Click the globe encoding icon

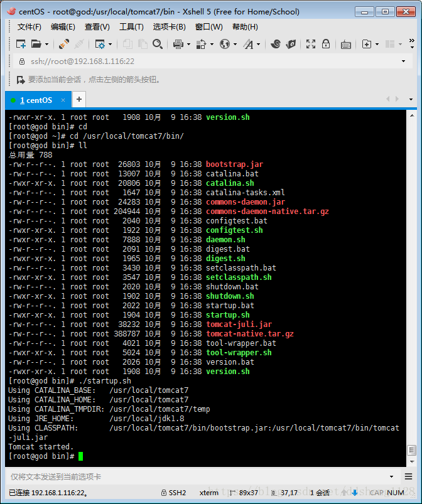pyautogui.click(x=225, y=44)
